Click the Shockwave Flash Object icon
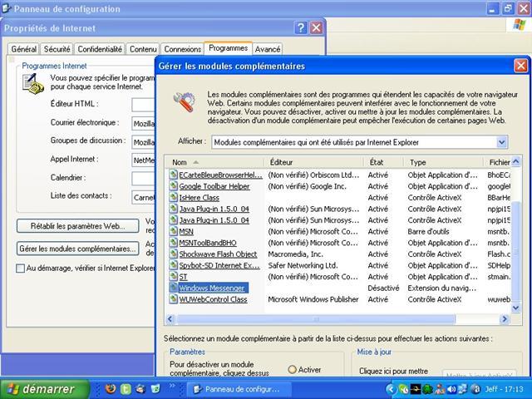Image resolution: width=532 pixels, height=399 pixels. click(x=174, y=254)
